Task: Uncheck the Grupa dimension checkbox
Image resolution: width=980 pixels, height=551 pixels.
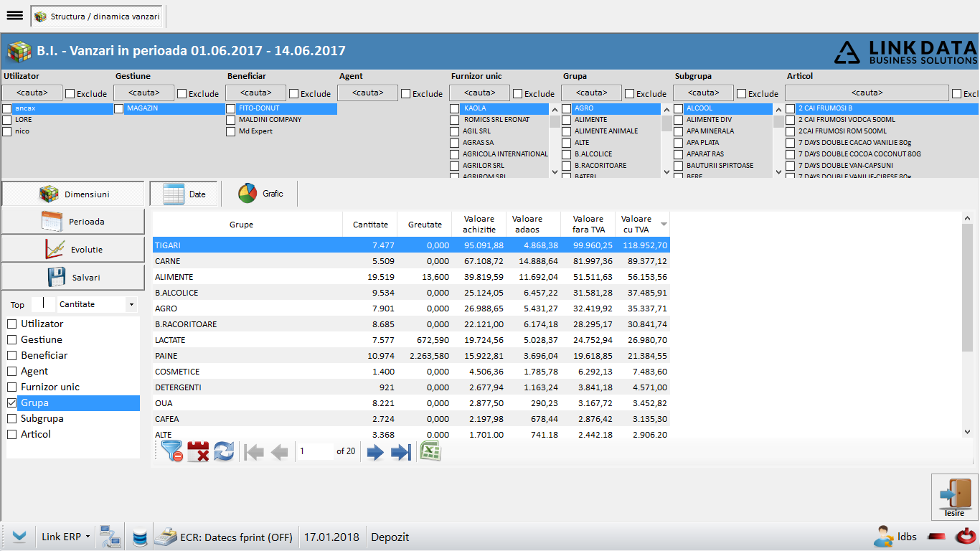Action: point(11,402)
